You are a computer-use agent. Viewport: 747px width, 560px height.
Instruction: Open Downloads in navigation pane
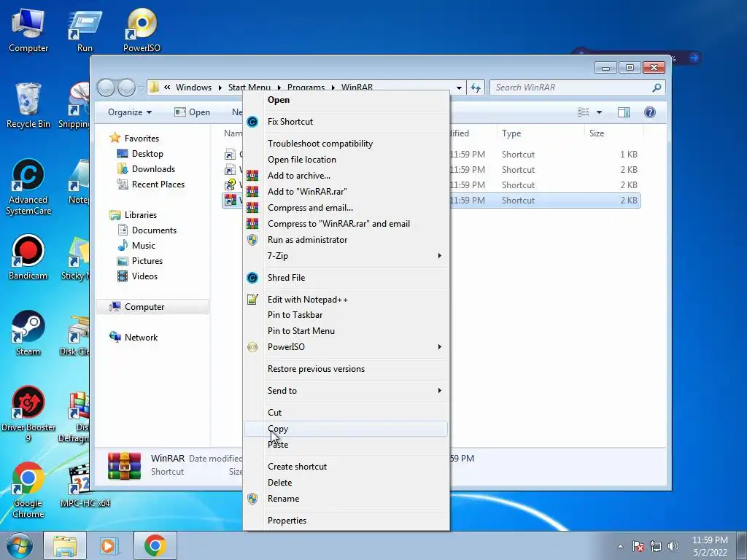pyautogui.click(x=146, y=169)
